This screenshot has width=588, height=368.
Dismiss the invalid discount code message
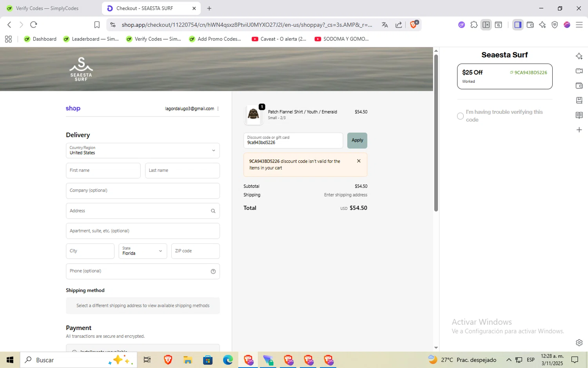click(359, 161)
